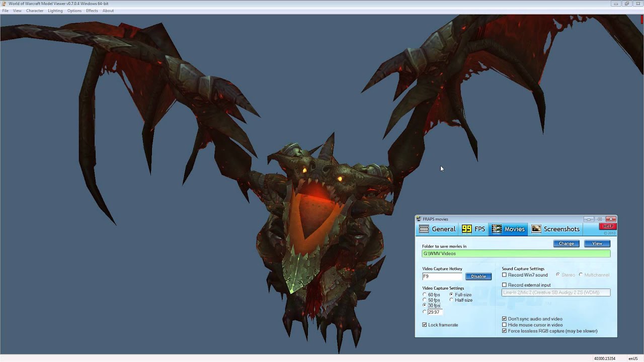Click the custom 29.97 framerate field
Viewport: 644px width, 362px height.
tap(435, 312)
